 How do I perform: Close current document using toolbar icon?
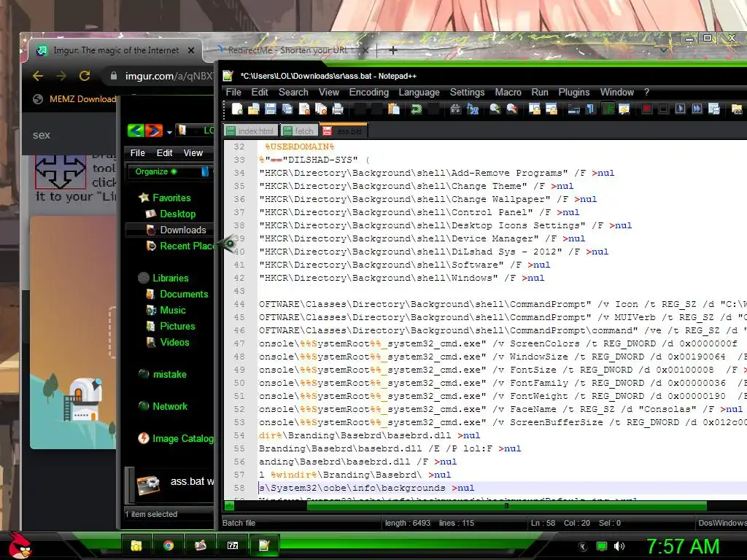pyautogui.click(x=304, y=109)
